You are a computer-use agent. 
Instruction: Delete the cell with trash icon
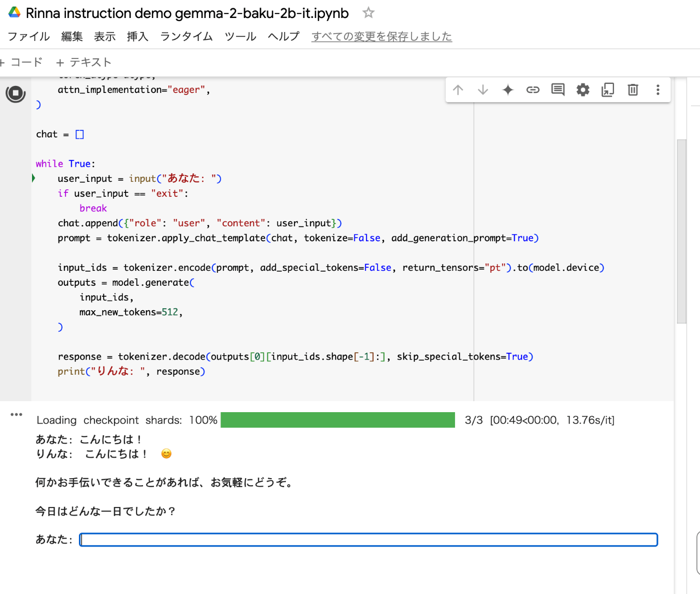[633, 90]
